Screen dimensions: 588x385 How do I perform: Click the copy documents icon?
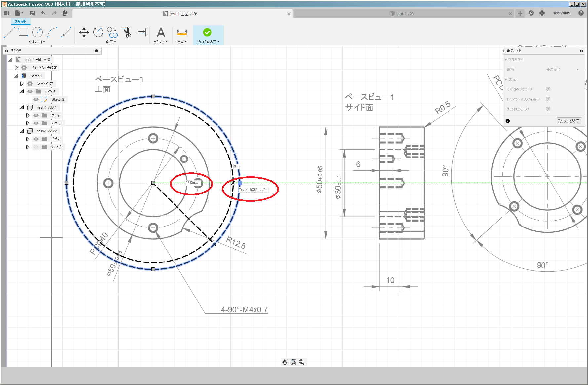tap(65, 13)
